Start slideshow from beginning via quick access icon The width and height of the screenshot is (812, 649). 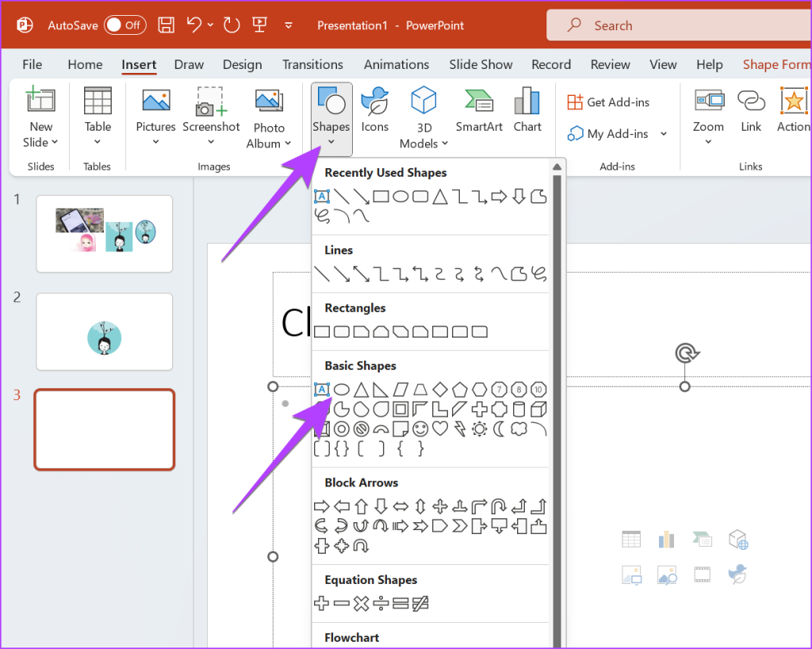[259, 25]
